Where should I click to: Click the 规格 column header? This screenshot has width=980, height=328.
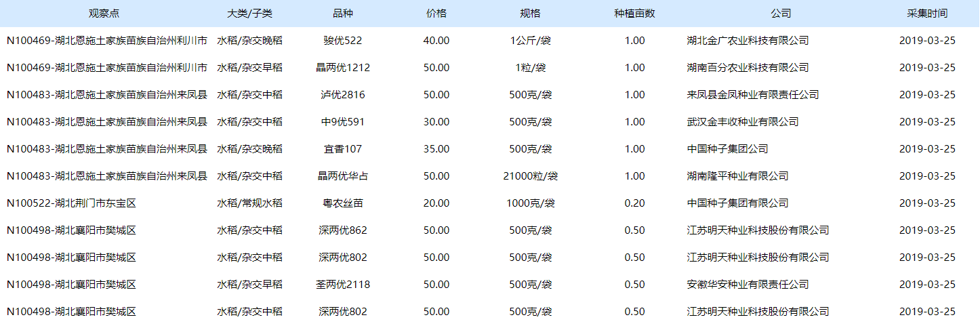click(530, 14)
